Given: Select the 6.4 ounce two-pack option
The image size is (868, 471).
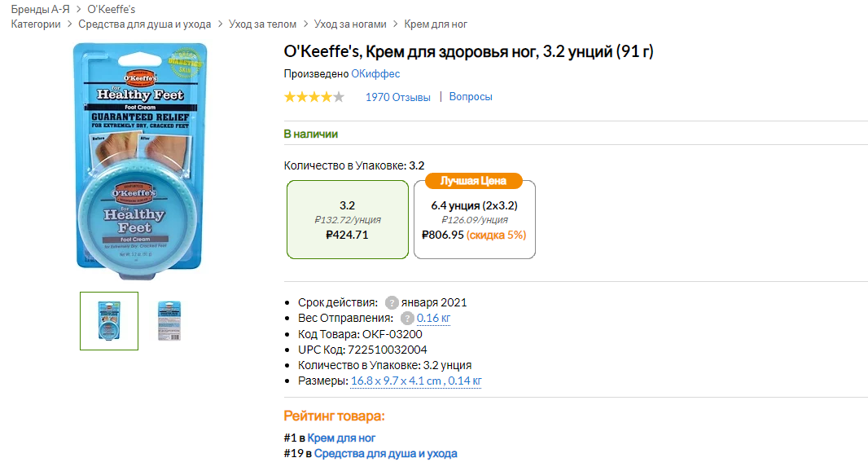Looking at the screenshot, I should (475, 221).
